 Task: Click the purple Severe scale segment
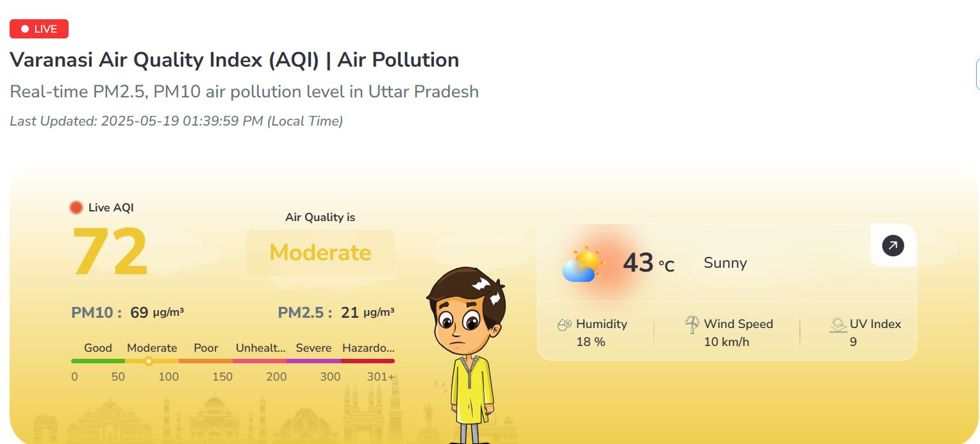[x=313, y=361]
